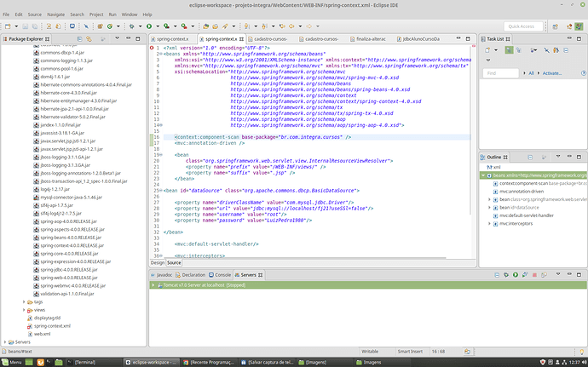Click the error marker on line 1
The height and width of the screenshot is (367, 588).
tap(152, 48)
